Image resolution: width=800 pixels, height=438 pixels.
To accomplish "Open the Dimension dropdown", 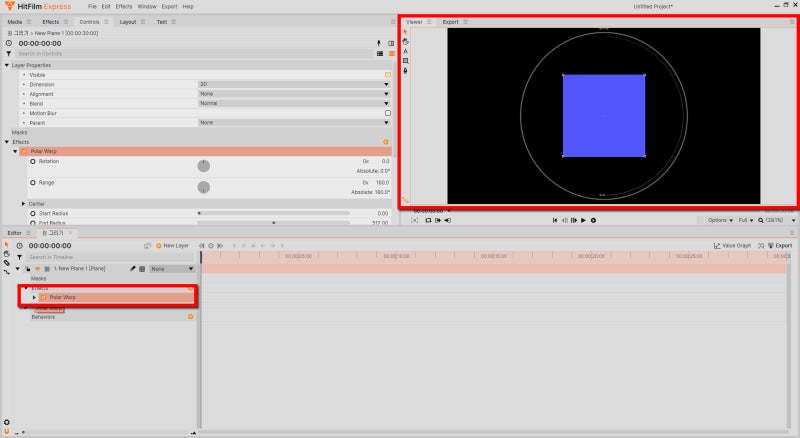I will click(294, 84).
